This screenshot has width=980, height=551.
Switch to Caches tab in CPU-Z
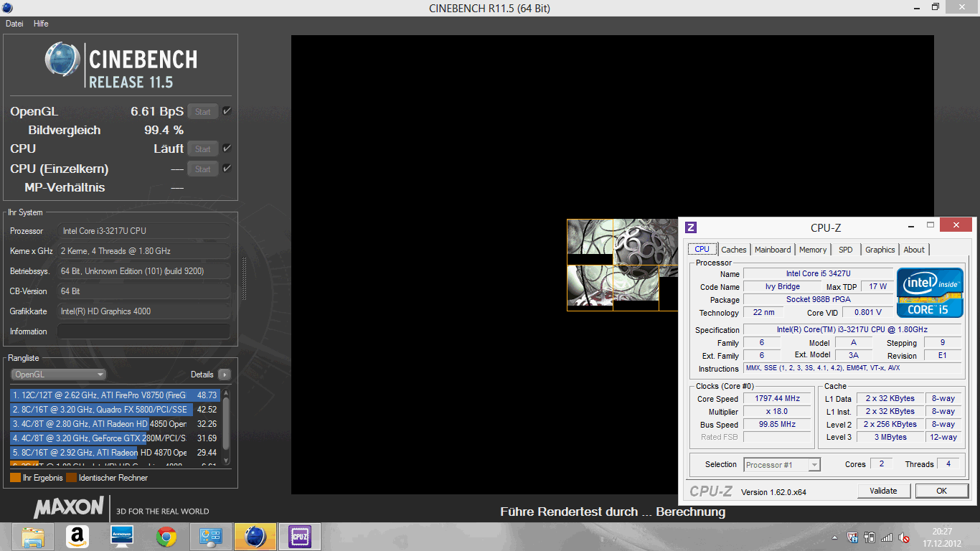(734, 250)
